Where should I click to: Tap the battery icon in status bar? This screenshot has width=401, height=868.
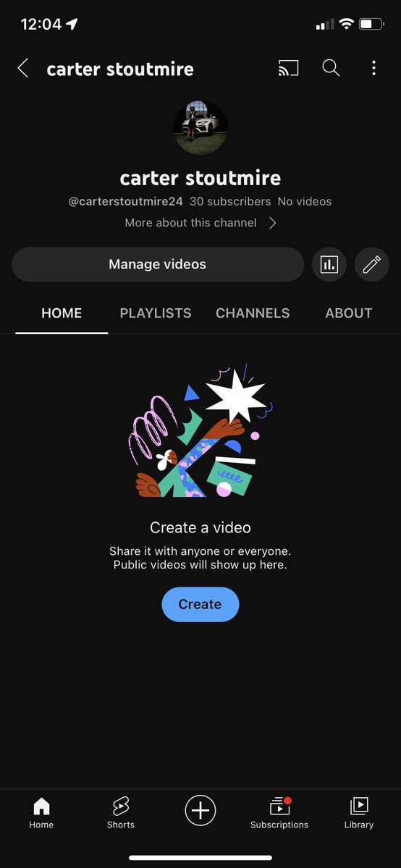[x=372, y=25]
